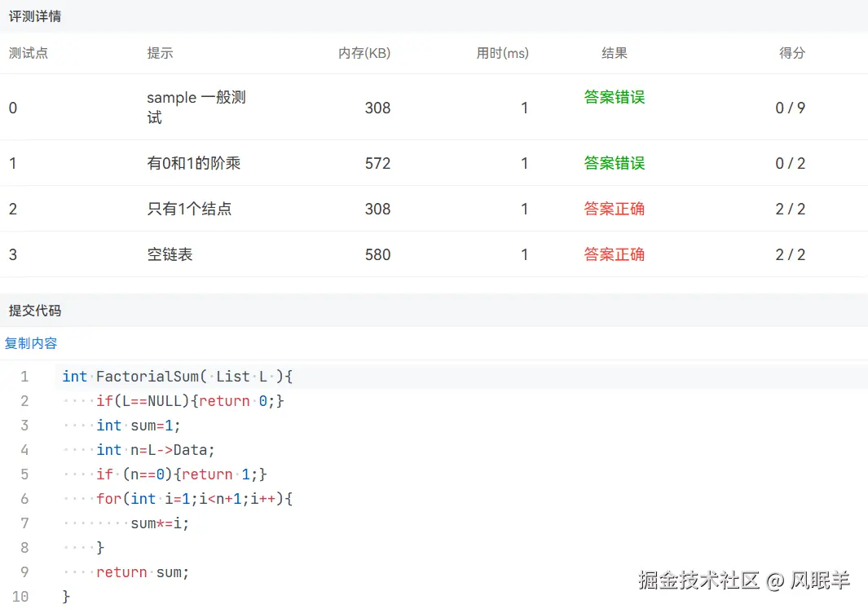Click code line 'int sum=1;'

click(139, 426)
